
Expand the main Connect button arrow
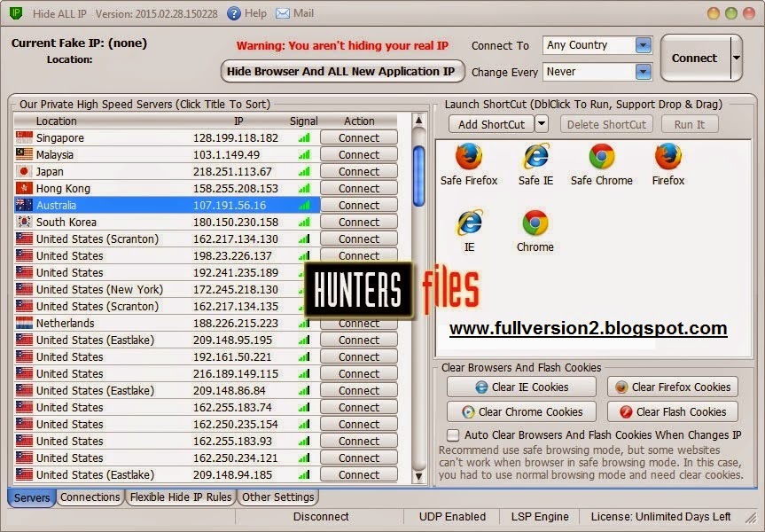[x=737, y=58]
